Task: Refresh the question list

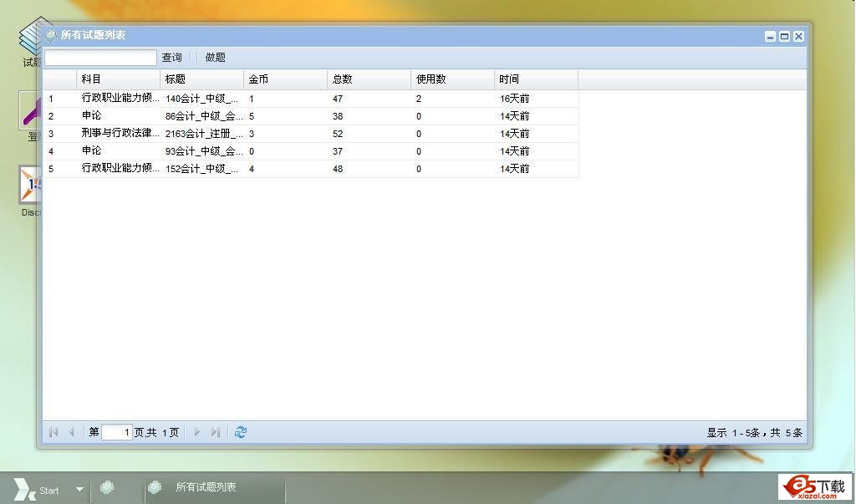Action: (240, 432)
